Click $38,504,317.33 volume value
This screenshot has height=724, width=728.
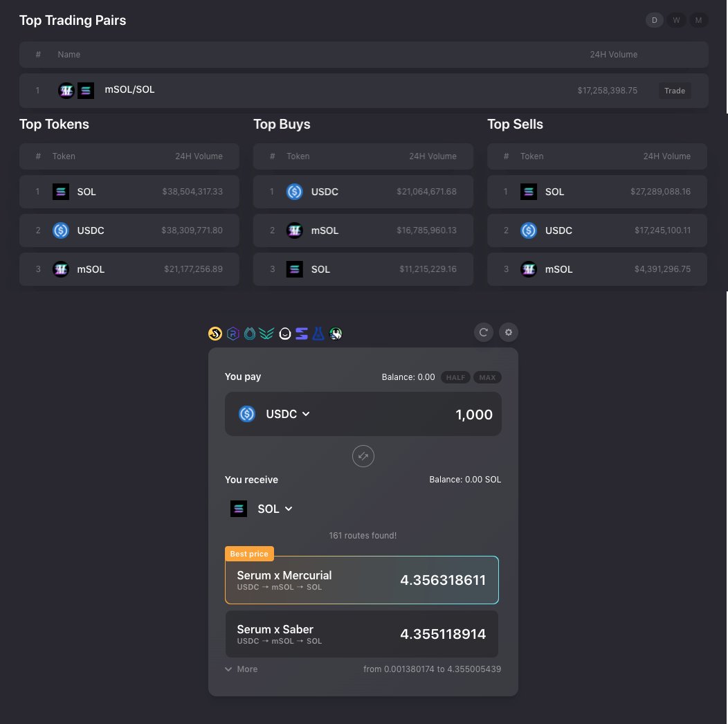click(192, 191)
